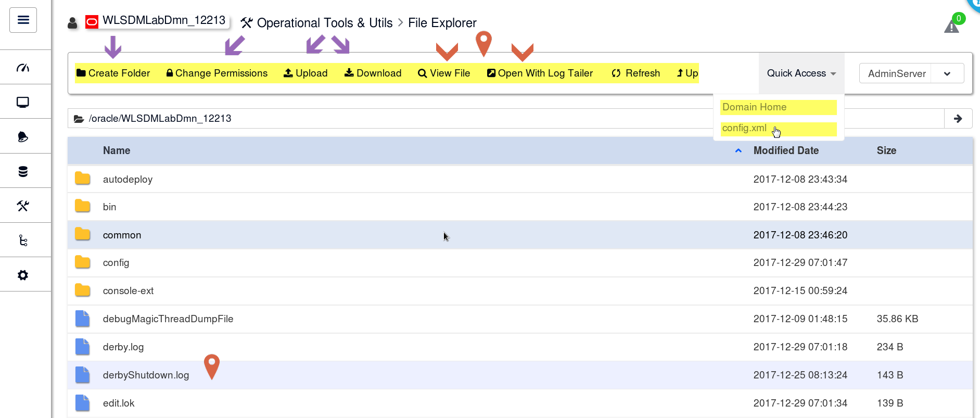
Task: Click the 234 B size cell
Action: 889,347
